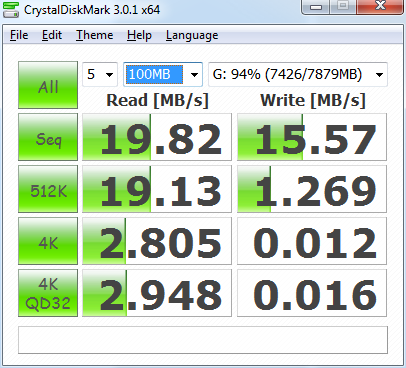The height and width of the screenshot is (368, 406).
Task: Click the 4K QD32 write result 0.016
Action: 312,293
